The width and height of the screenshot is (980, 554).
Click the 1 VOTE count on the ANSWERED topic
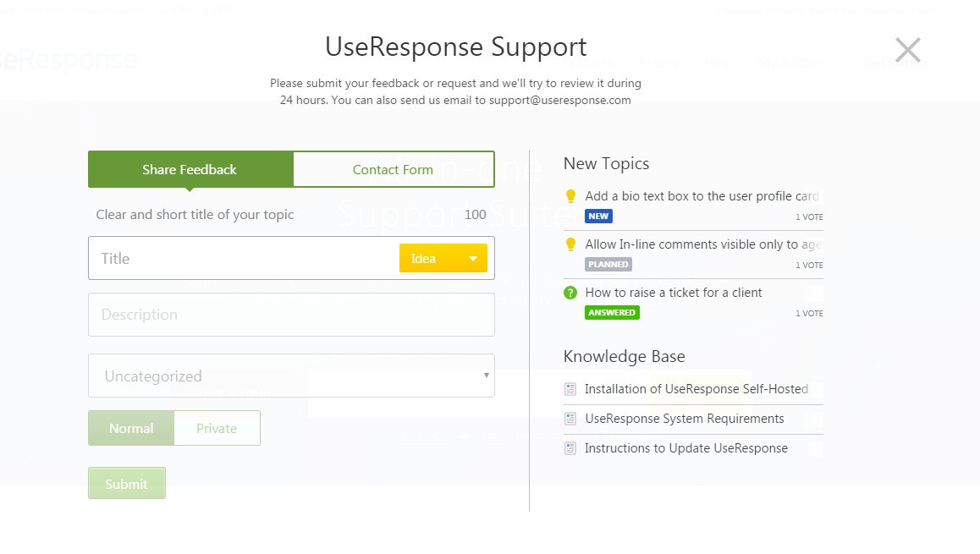[809, 313]
